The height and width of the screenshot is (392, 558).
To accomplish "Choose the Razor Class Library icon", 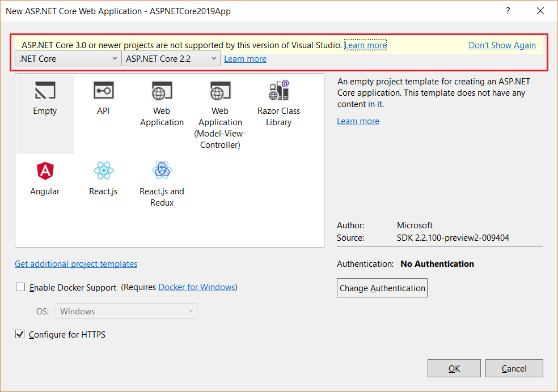I will coord(278,91).
